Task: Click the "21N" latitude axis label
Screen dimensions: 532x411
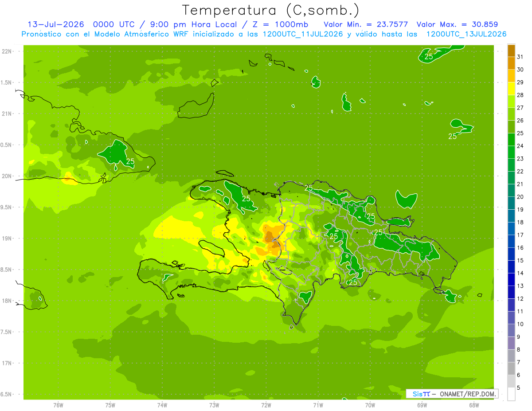Action: (x=7, y=114)
